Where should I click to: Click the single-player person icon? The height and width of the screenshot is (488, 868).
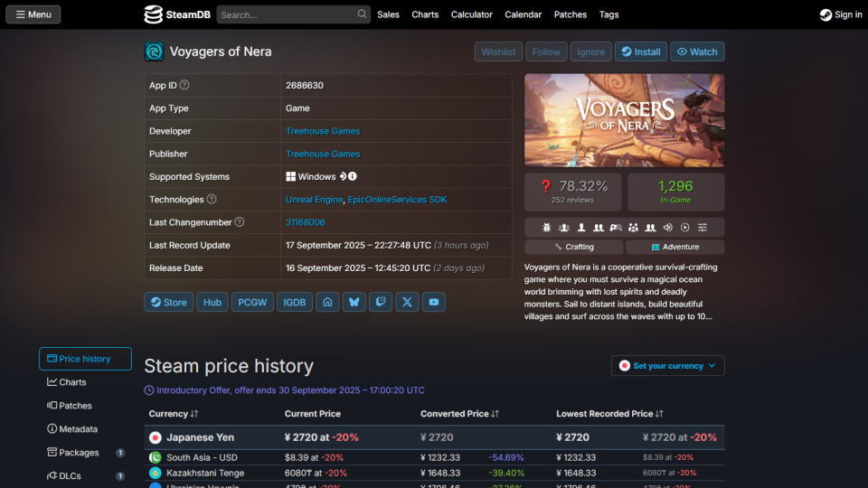pyautogui.click(x=581, y=228)
